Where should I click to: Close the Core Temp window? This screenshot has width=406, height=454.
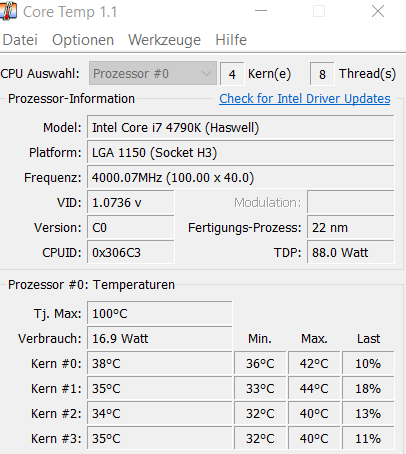coord(378,11)
